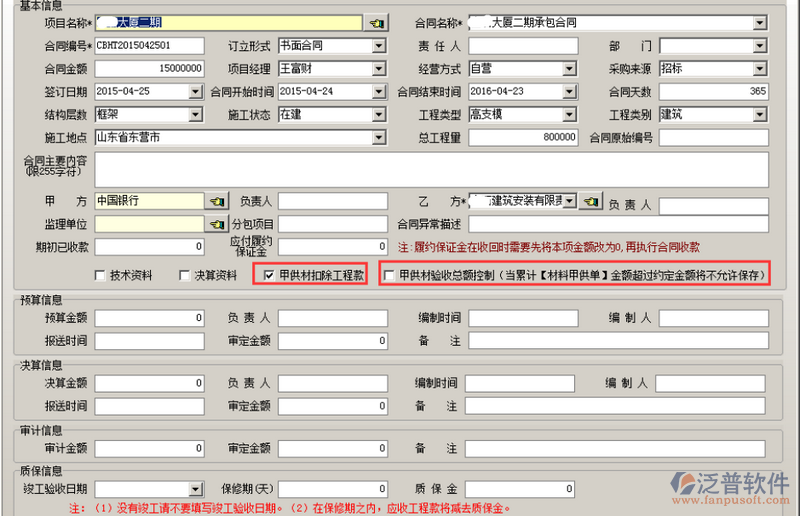Open the 监理单位 lookup icon
The height and width of the screenshot is (516, 800).
tap(217, 224)
